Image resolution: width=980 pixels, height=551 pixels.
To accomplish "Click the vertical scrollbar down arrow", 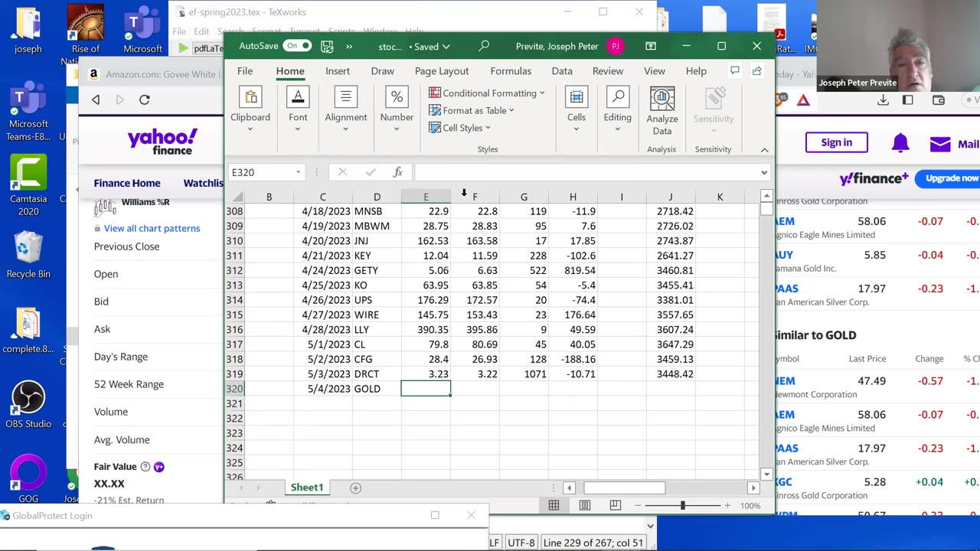I will tap(766, 474).
